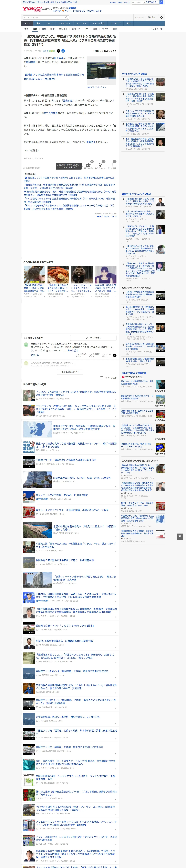Select 速報 tab in main navigation

click(x=38, y=23)
